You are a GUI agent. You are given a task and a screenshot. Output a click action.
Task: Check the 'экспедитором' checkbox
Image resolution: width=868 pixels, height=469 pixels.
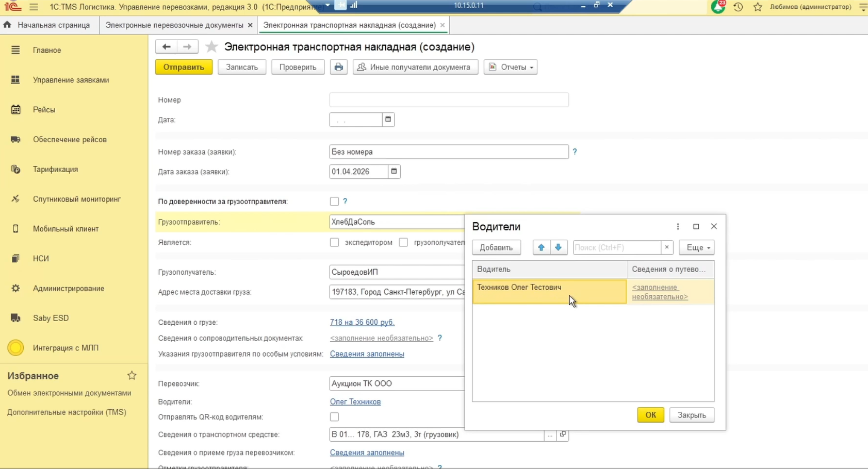tap(334, 242)
